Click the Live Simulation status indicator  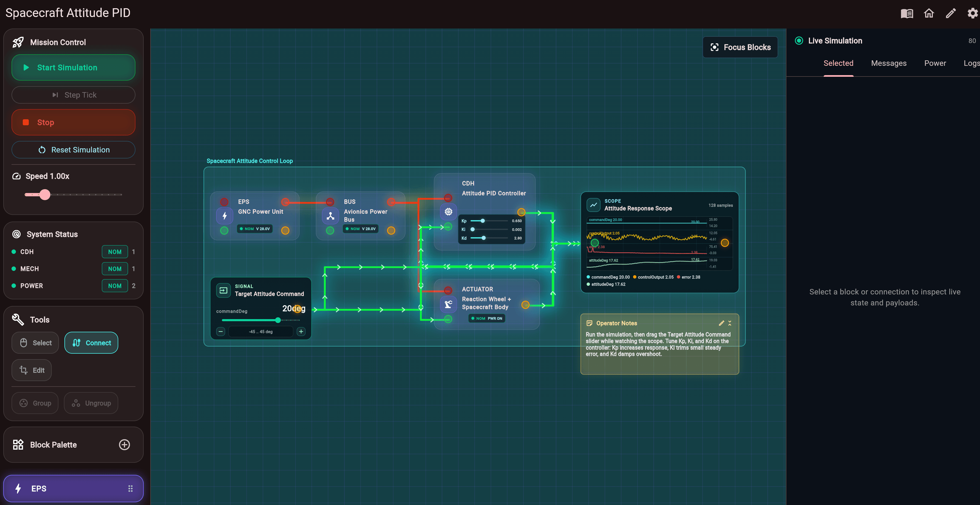pyautogui.click(x=799, y=41)
